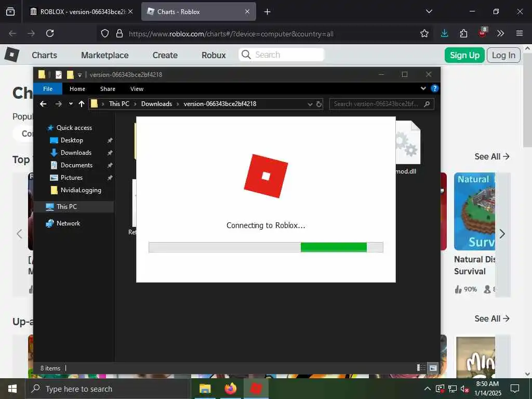Viewport: 532px width, 399px height.
Task: Open the Home ribbon tab in File Explorer
Action: 77,88
